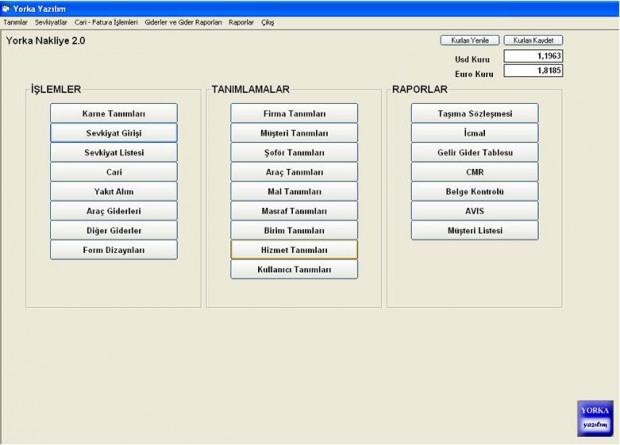Open Mal Tanımları

pos(294,191)
